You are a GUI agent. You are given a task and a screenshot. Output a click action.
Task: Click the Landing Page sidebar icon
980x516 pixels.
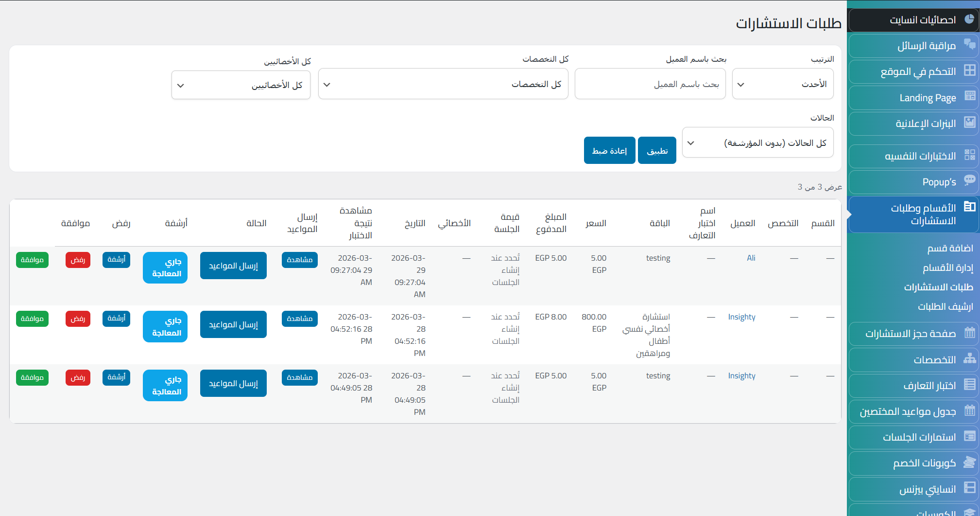tap(969, 96)
